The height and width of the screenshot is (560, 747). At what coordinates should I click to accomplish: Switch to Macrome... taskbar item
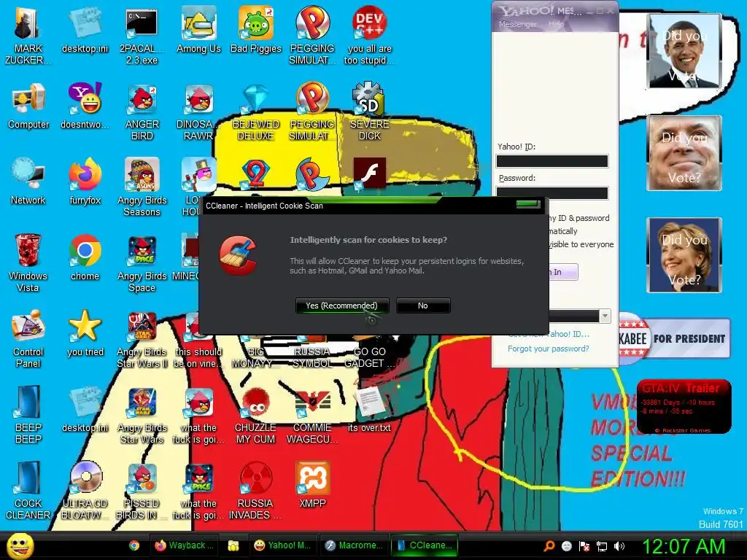[353, 545]
